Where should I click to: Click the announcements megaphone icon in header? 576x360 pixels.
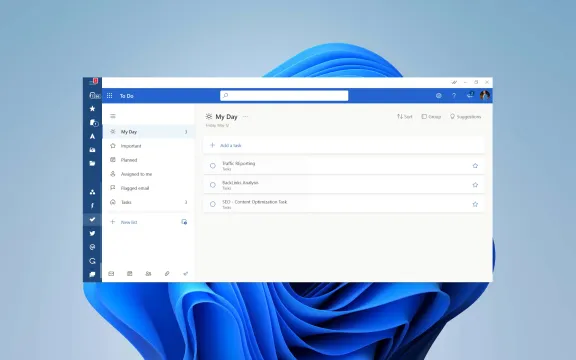[470, 95]
